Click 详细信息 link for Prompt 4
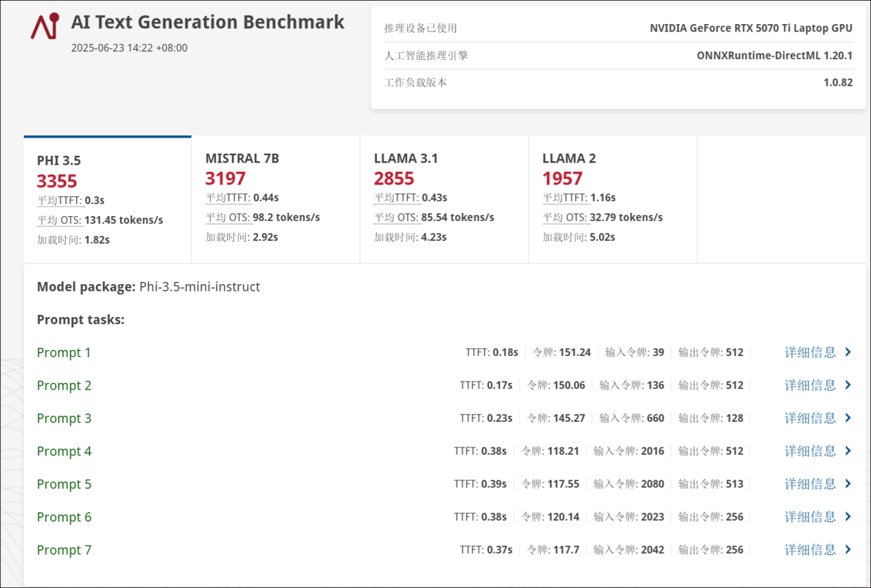This screenshot has height=588, width=871. [x=810, y=451]
